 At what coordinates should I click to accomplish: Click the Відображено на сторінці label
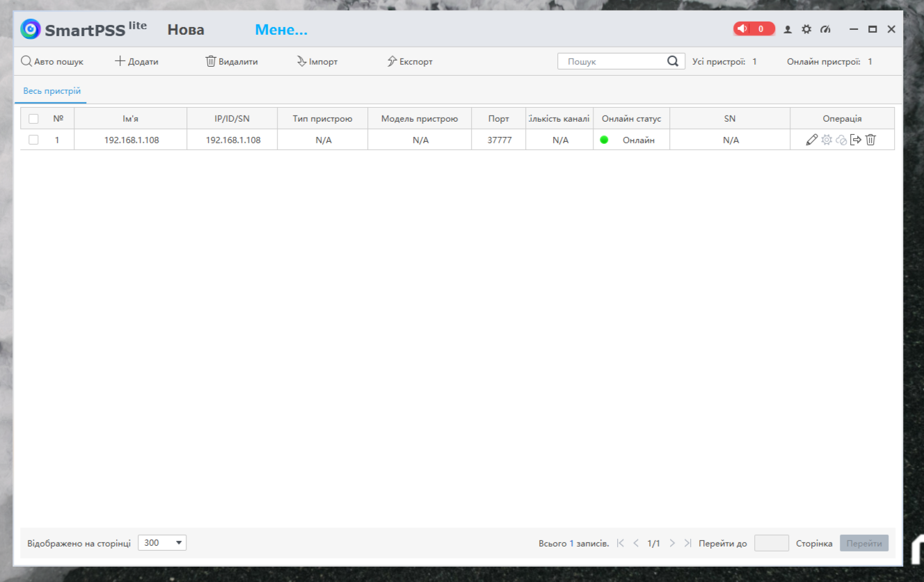[79, 543]
